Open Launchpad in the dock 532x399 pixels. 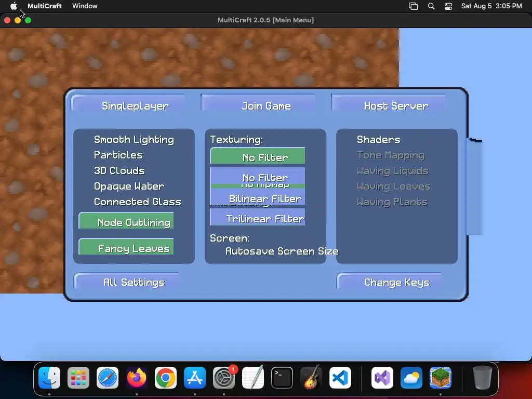point(78,378)
